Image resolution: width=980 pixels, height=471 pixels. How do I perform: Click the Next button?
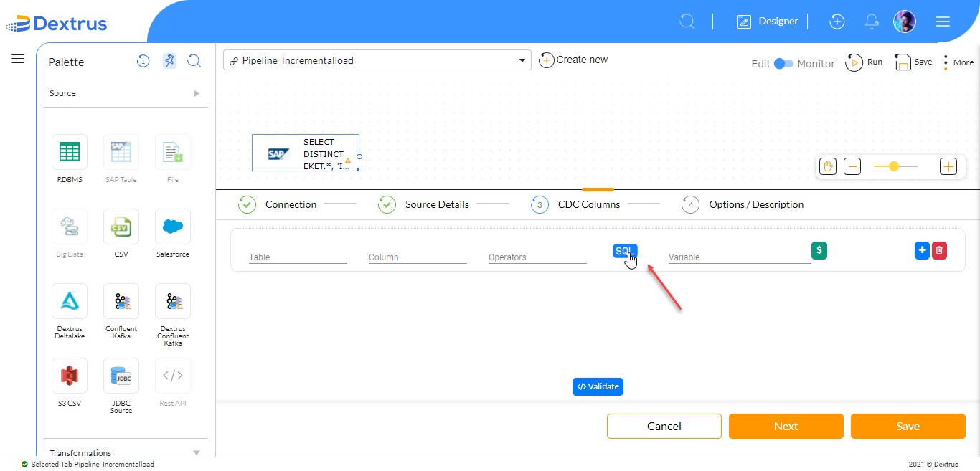click(x=786, y=426)
